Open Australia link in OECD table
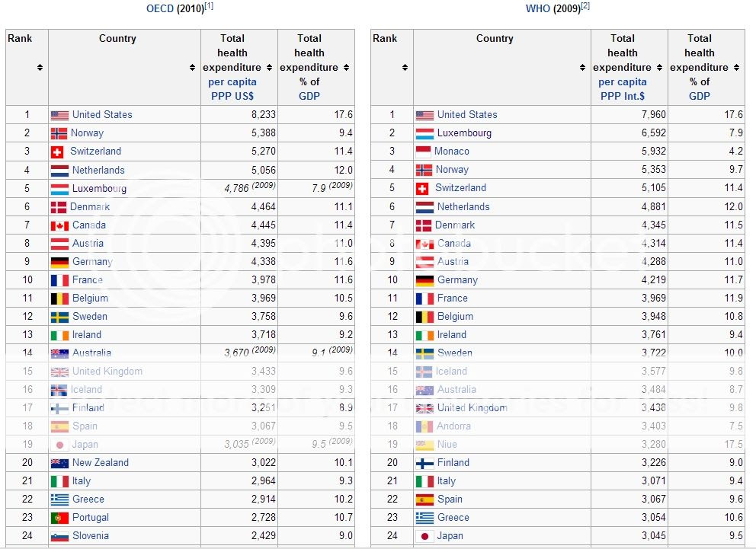 (x=91, y=353)
